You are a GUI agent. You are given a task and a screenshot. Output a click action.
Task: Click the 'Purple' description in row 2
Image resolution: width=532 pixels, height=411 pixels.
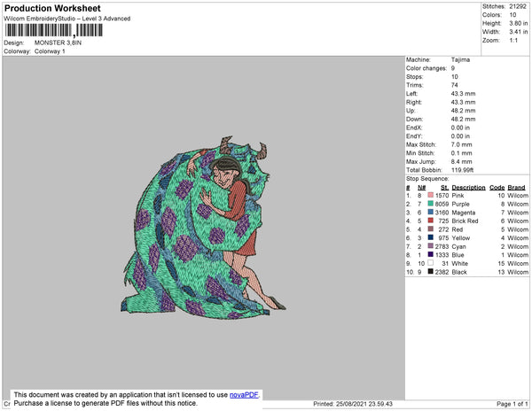click(x=461, y=204)
